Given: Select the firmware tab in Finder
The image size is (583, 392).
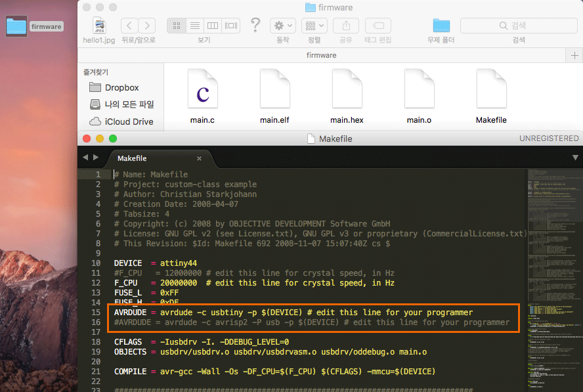Looking at the screenshot, I should coord(322,55).
